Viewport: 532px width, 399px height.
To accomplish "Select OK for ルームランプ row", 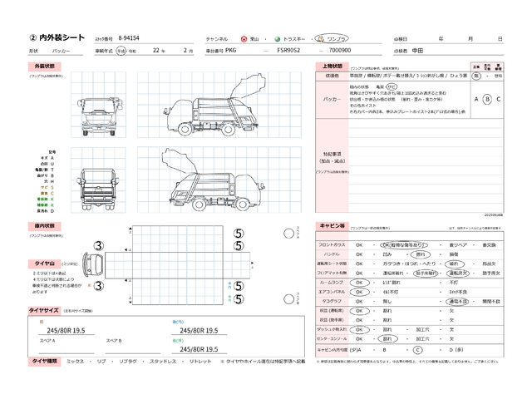I will click(x=360, y=282).
